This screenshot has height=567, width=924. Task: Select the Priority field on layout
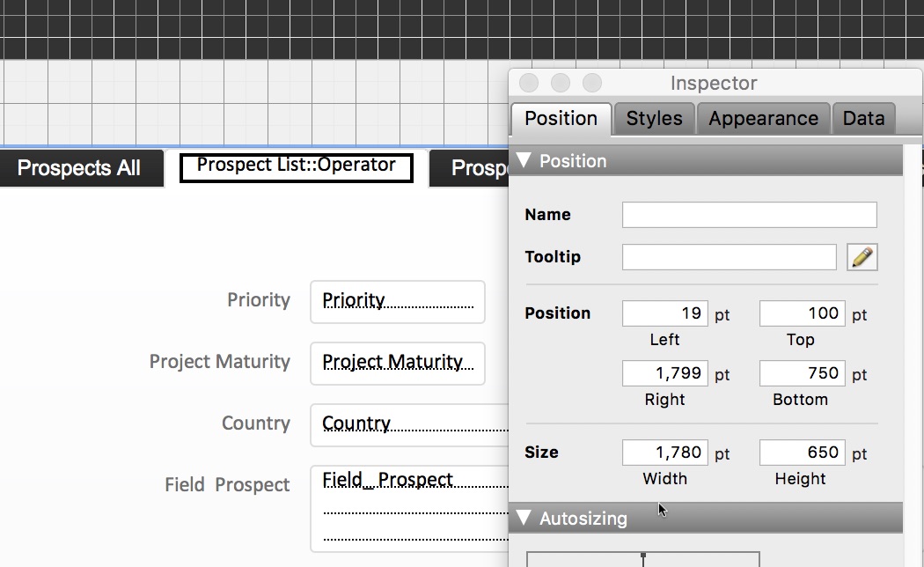397,302
